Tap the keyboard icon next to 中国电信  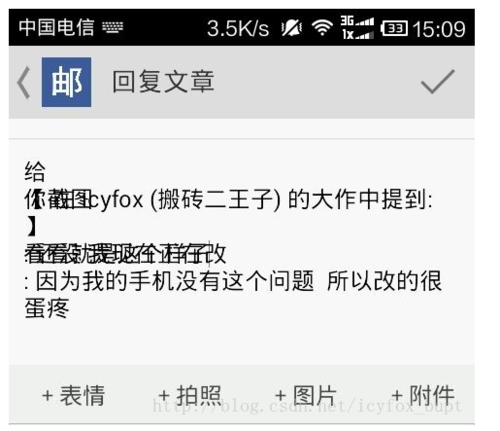pos(113,28)
